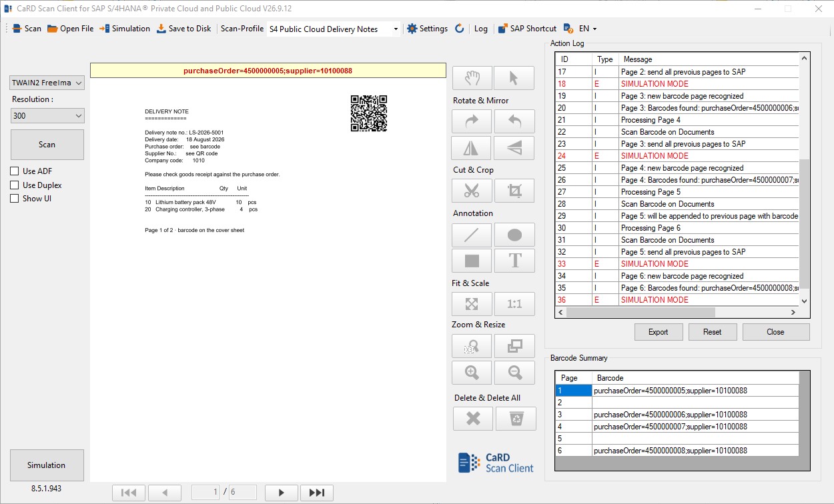Select the hand pan tool

point(472,78)
